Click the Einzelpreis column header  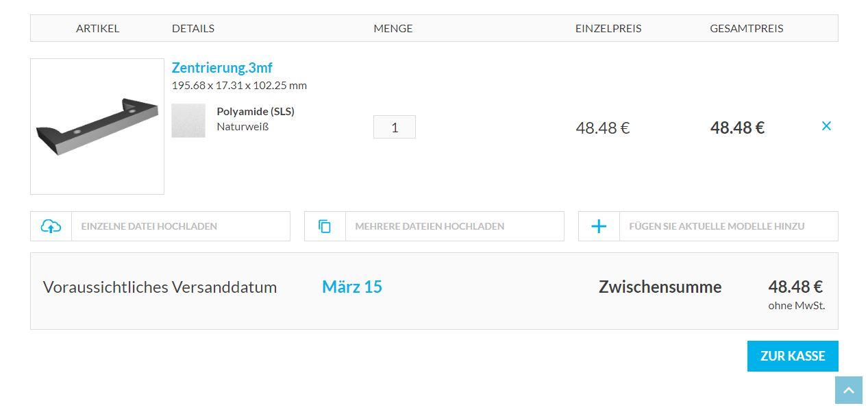pyautogui.click(x=608, y=28)
